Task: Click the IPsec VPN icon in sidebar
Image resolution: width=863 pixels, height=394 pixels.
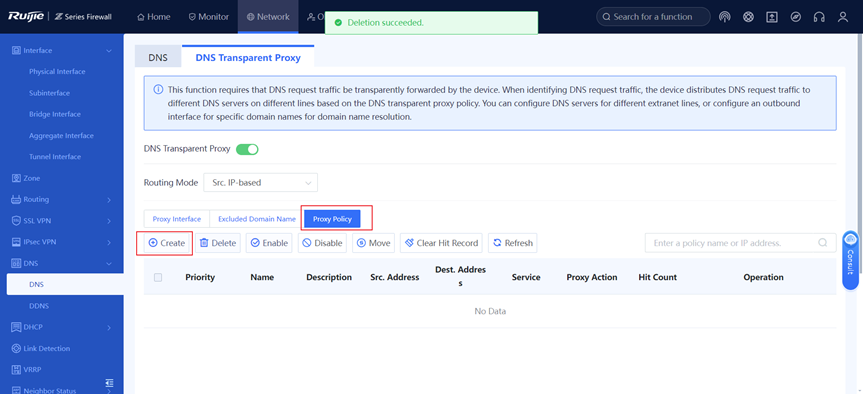Action: 16,242
